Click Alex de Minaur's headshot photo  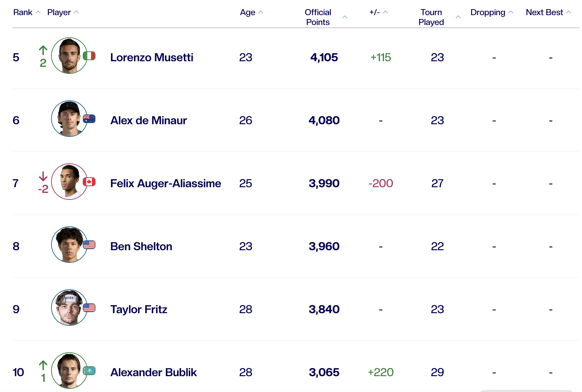(x=69, y=119)
